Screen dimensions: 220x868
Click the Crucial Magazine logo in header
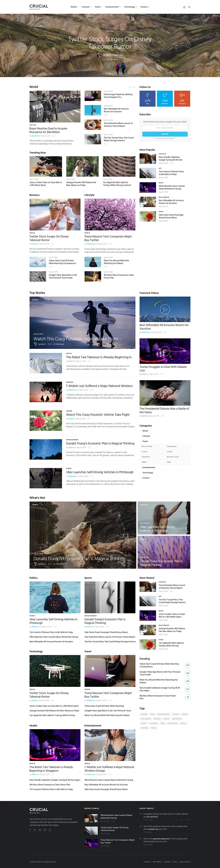[x=39, y=7]
